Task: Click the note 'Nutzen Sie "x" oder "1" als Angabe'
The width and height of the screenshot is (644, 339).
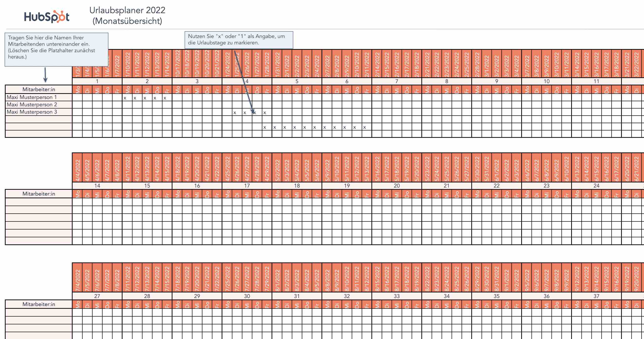Action: (x=239, y=40)
